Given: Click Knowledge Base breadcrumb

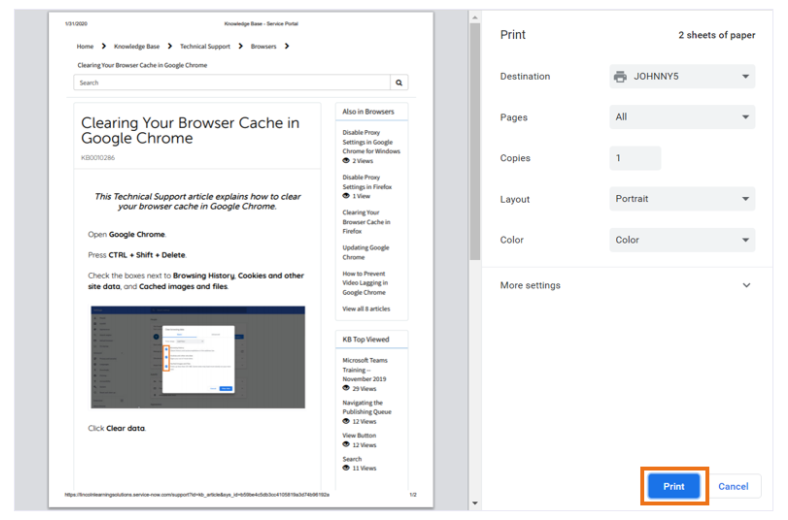Looking at the screenshot, I should pyautogui.click(x=137, y=46).
